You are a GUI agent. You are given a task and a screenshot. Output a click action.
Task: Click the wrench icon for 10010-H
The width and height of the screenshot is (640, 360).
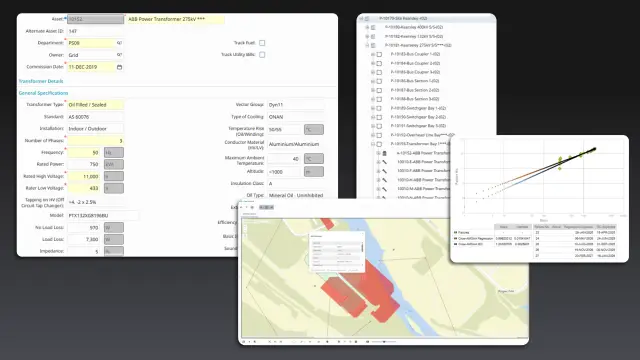click(x=384, y=180)
